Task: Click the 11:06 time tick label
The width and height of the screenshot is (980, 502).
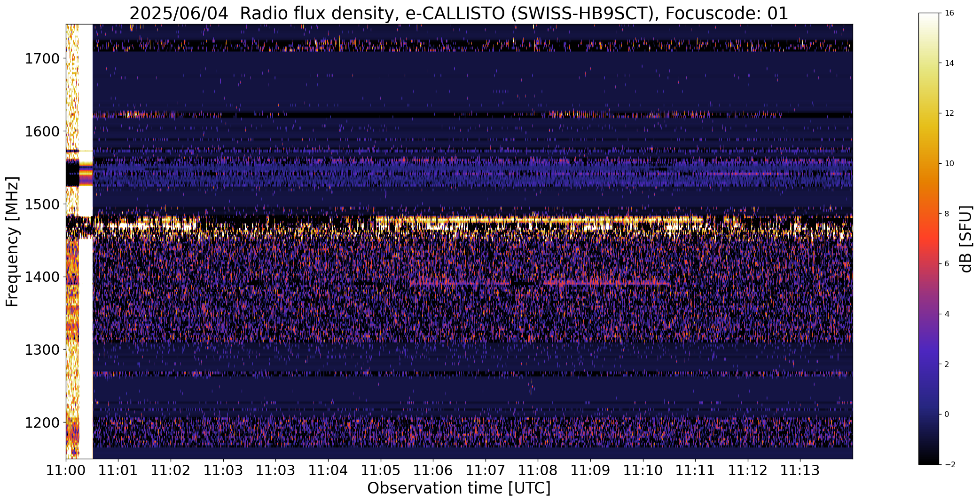Action: (x=433, y=470)
